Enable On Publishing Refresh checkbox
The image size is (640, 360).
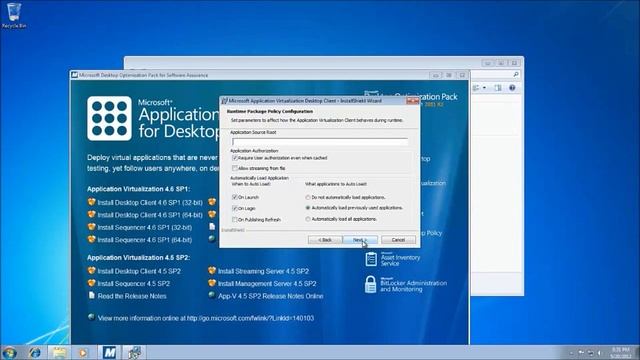coord(235,220)
